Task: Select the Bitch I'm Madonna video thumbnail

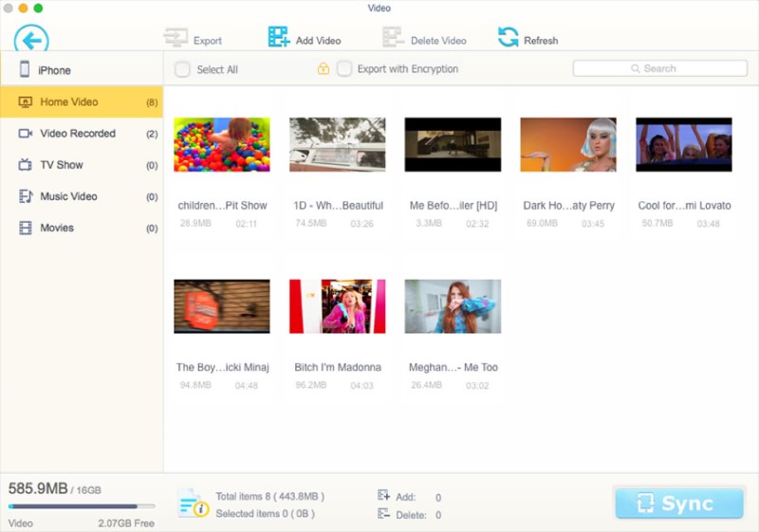Action: (x=337, y=306)
